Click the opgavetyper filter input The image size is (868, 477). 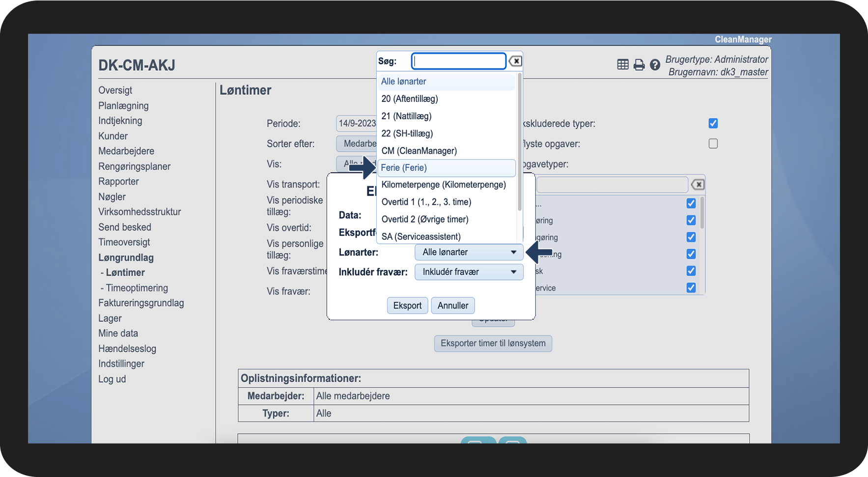612,185
